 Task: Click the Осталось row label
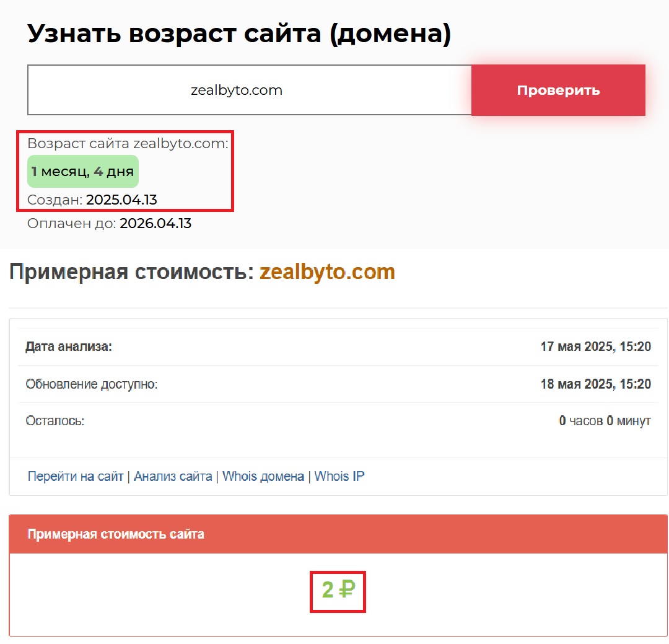(x=55, y=421)
